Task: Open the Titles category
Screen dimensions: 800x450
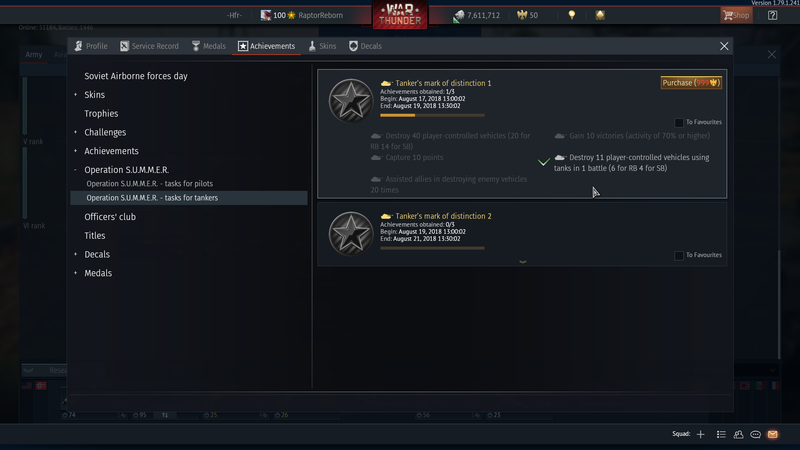Action: tap(94, 236)
